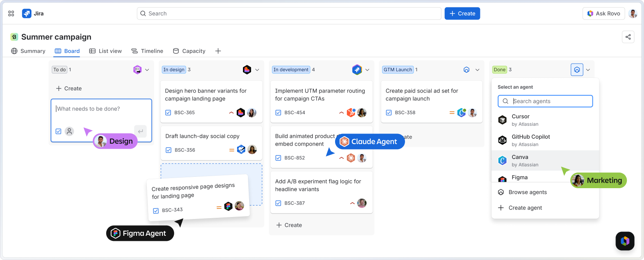The width and height of the screenshot is (644, 260).
Task: Click the top Search field
Action: [x=289, y=13]
